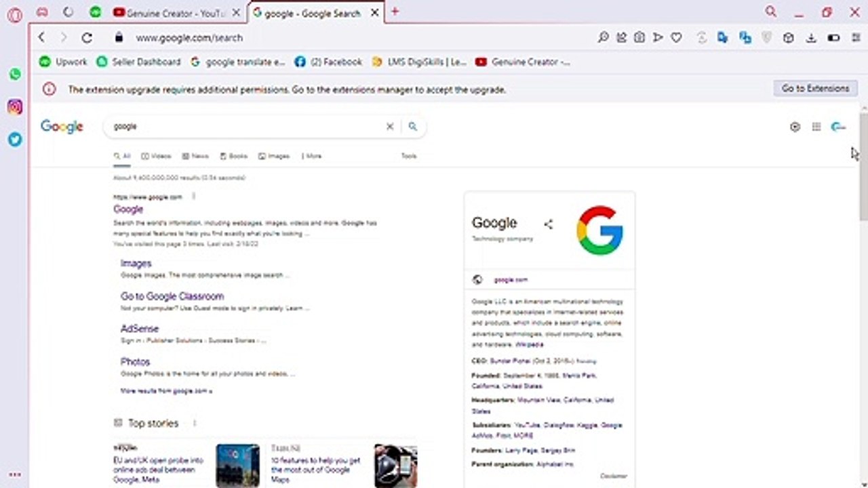Open the downloads arrow icon
The height and width of the screenshot is (488, 868).
811,38
